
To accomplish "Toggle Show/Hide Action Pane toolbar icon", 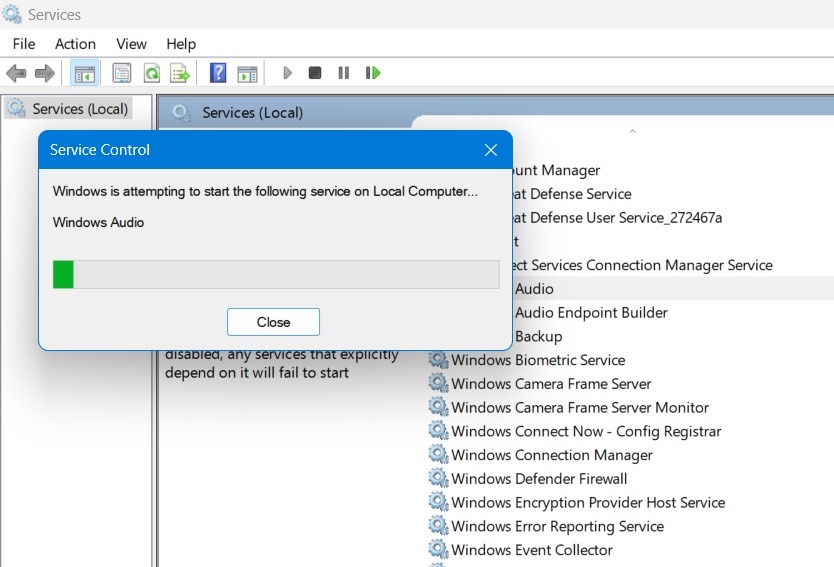I will [247, 73].
